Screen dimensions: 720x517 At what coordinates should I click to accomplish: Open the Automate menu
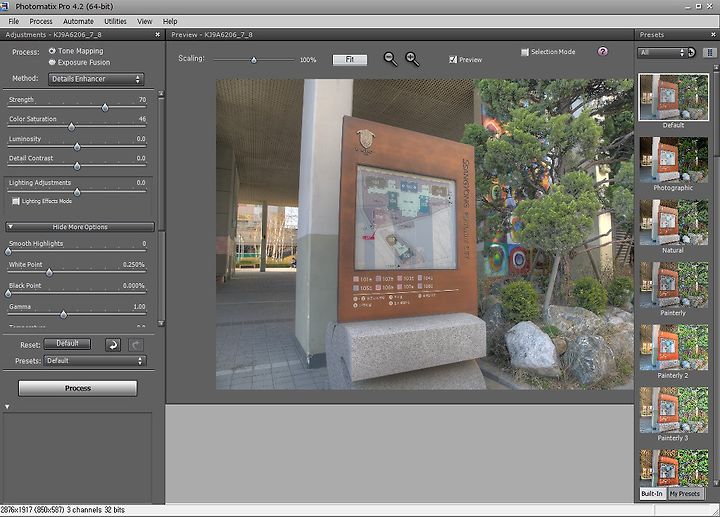(79, 21)
